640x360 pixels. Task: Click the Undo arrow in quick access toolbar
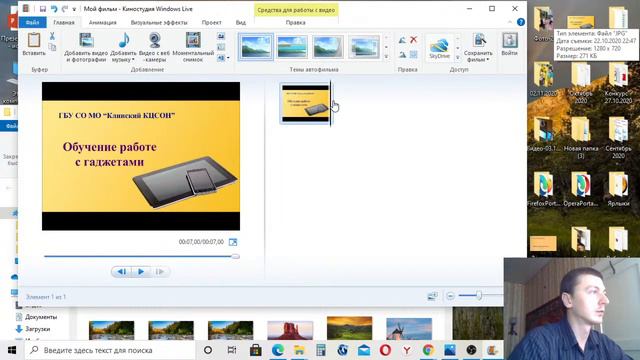(54, 9)
